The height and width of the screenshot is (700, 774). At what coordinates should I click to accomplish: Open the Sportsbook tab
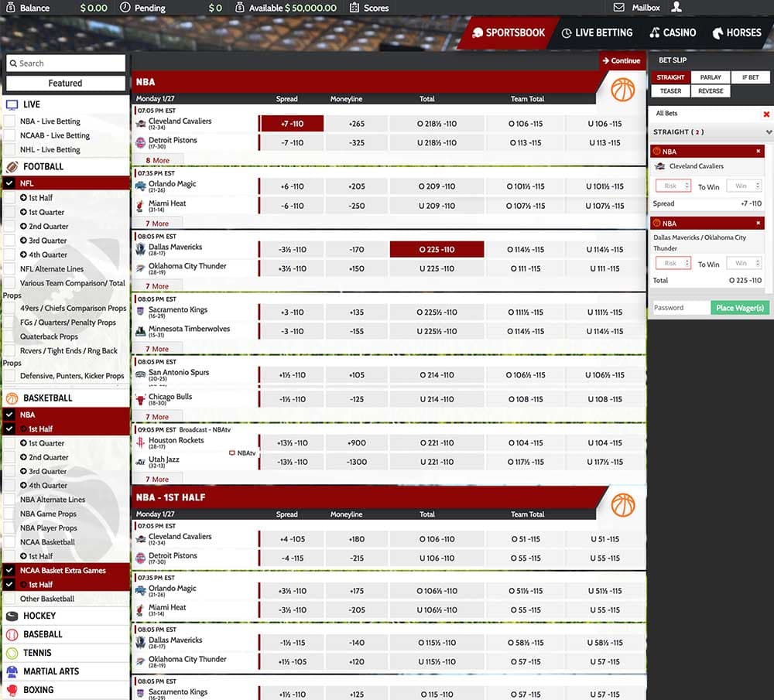click(x=509, y=32)
